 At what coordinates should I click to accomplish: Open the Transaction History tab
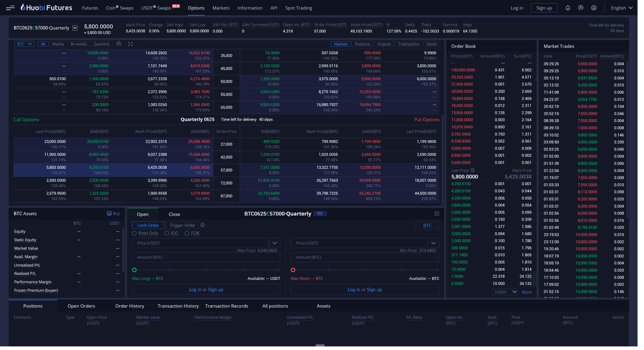[178, 306]
